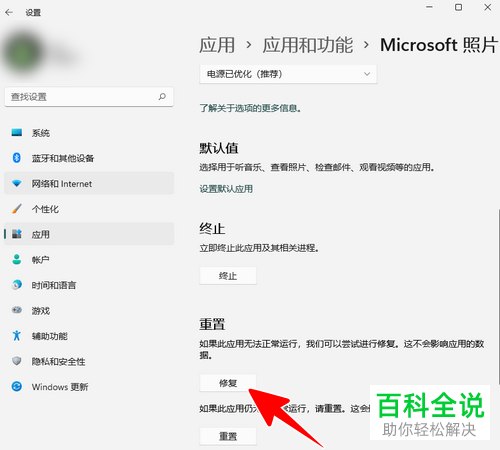Select 应用 category in sidebar
The height and width of the screenshot is (450, 500).
(x=89, y=234)
